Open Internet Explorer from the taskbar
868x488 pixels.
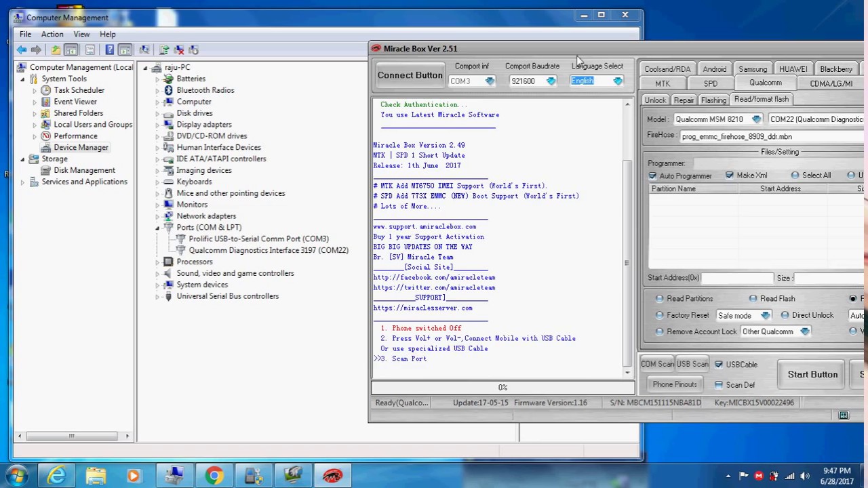56,476
